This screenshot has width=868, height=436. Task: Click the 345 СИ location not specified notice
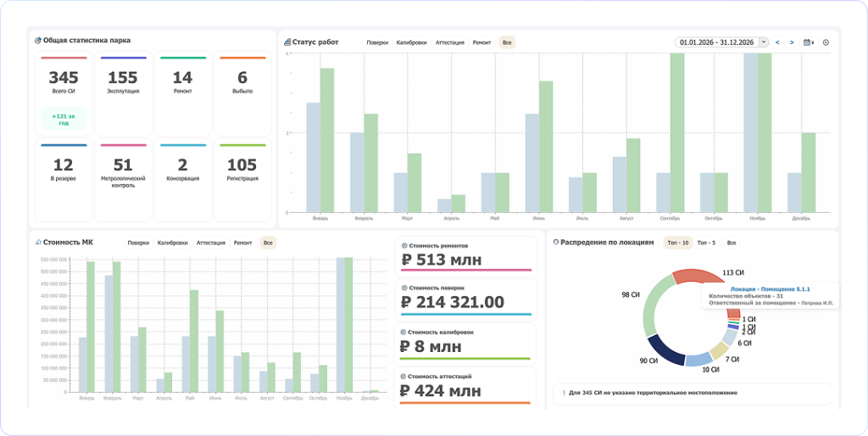click(x=693, y=394)
